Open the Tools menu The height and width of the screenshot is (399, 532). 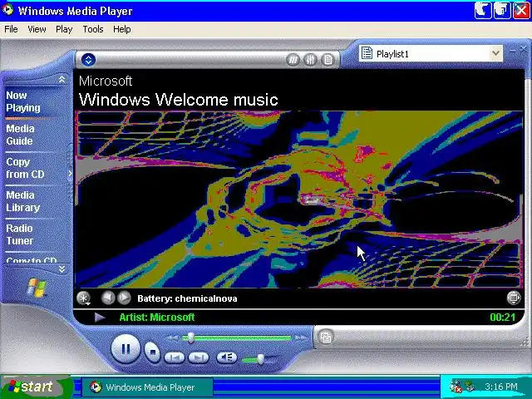coord(93,29)
